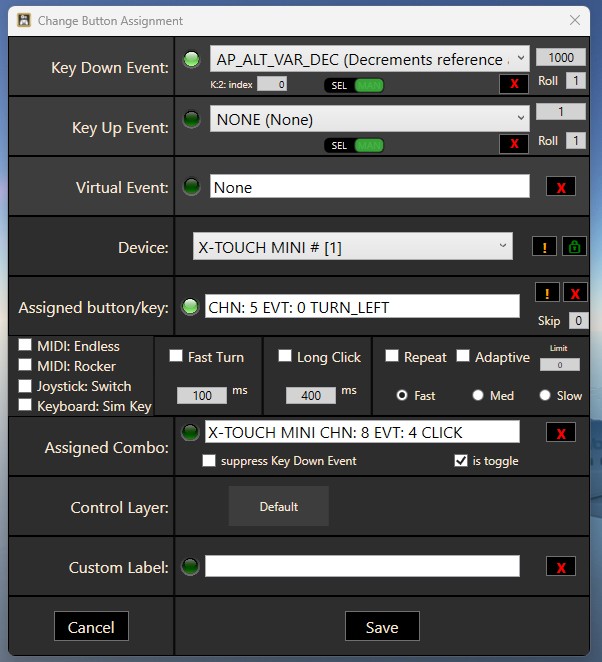Uncheck the 'is toggle' checkbox
Viewport: 602px width, 662px height.
[460, 461]
